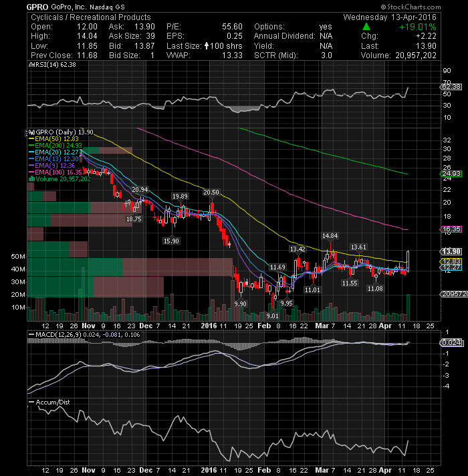The height and width of the screenshot is (476, 468).
Task: Click the VWAP value 13.33
Action: [x=232, y=55]
